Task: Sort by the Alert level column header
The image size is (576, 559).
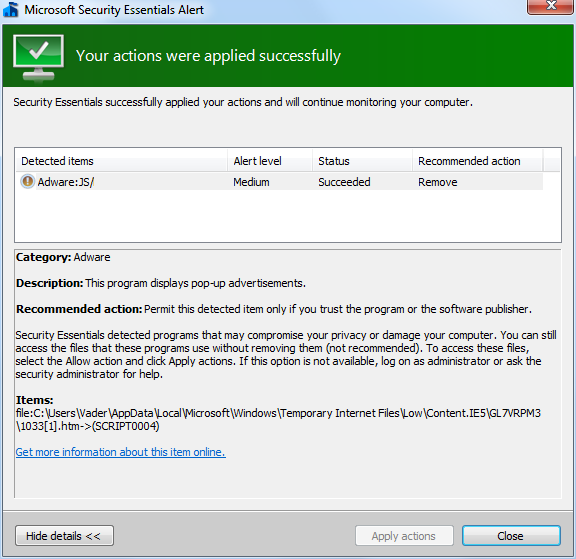Action: pos(270,161)
